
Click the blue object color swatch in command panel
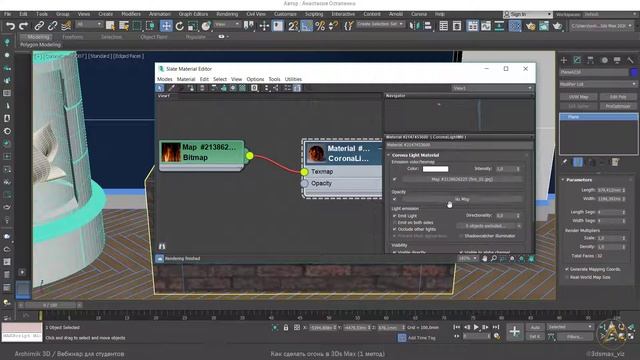click(x=634, y=72)
